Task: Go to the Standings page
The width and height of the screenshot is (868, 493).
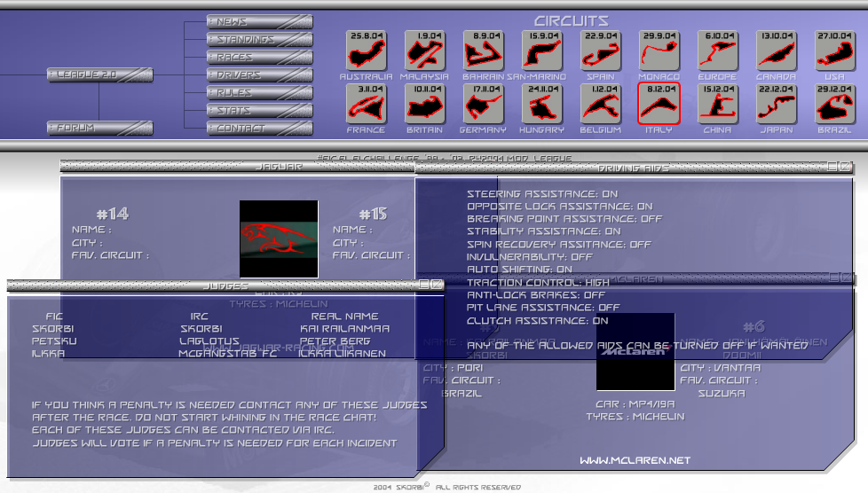Action: tap(260, 39)
